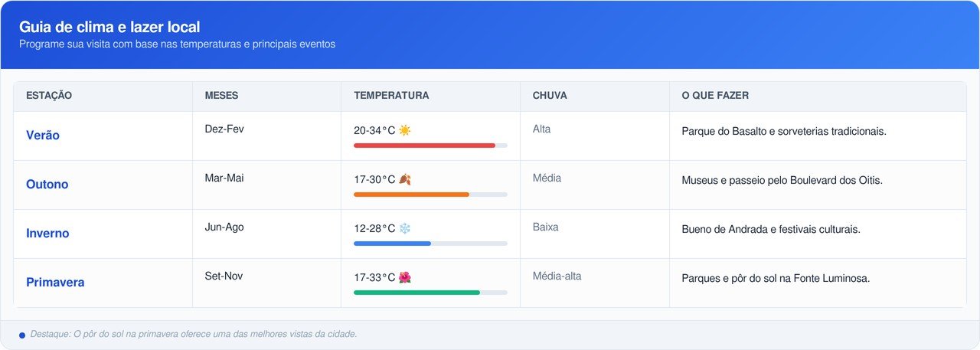
Task: Click the sun icon beside 20-34°C
Action: click(x=404, y=130)
